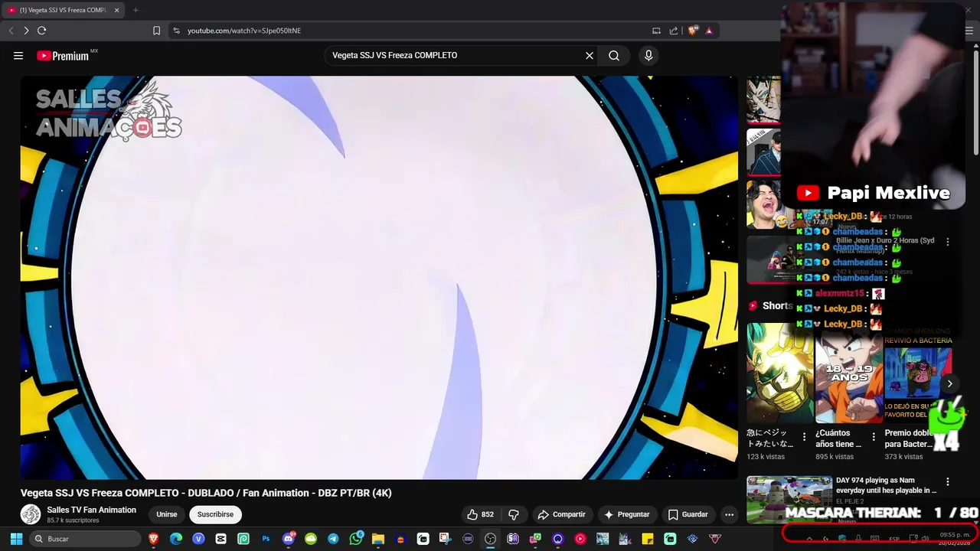Open Microsoft Edge from the taskbar
This screenshot has height=551, width=980.
tap(176, 539)
